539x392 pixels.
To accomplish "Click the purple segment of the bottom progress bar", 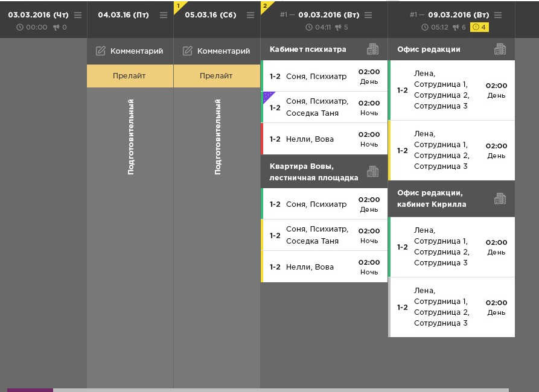I will [x=30, y=390].
